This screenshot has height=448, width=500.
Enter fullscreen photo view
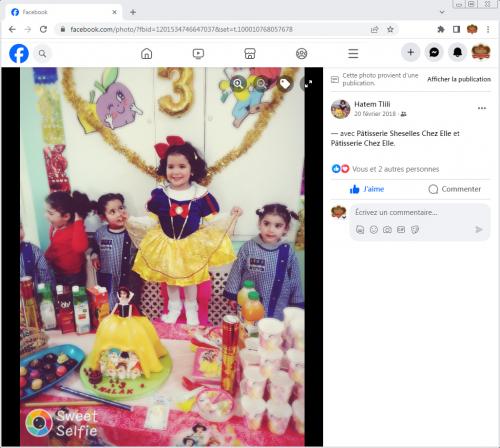click(x=308, y=83)
